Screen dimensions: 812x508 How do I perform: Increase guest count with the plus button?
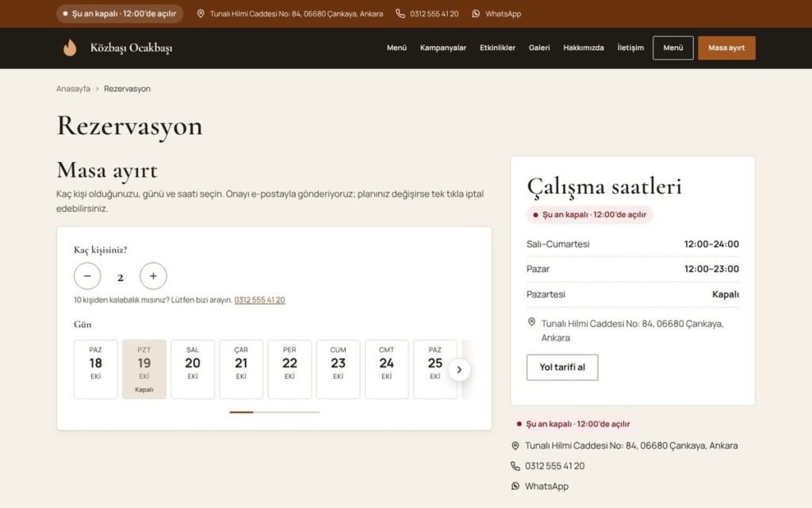pos(153,275)
